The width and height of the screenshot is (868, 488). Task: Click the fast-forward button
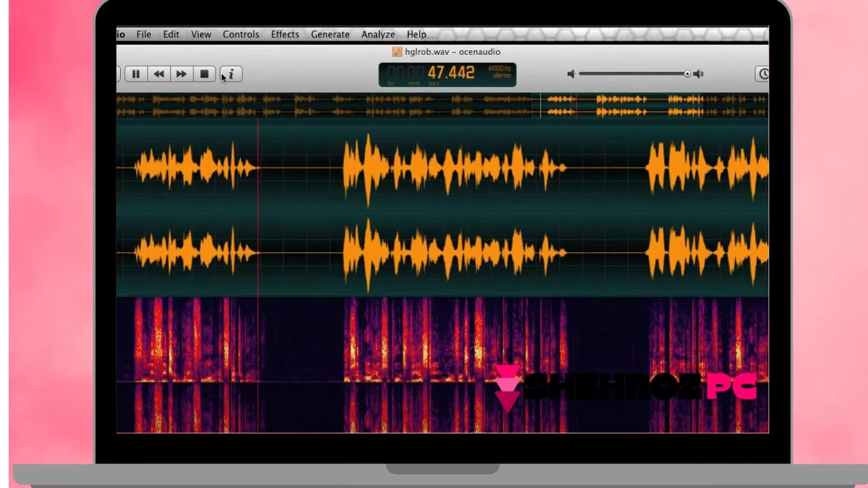click(x=181, y=75)
